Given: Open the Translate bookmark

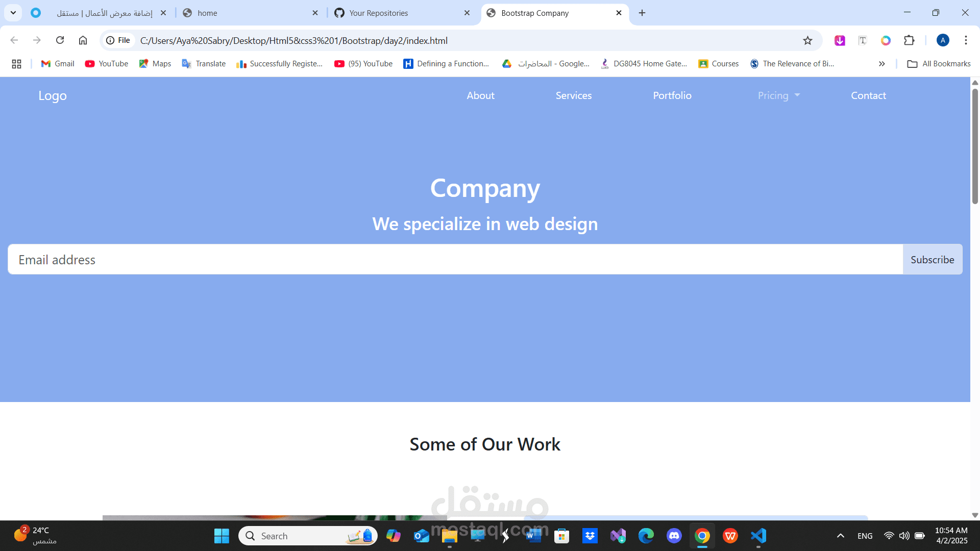Looking at the screenshot, I should (203, 63).
